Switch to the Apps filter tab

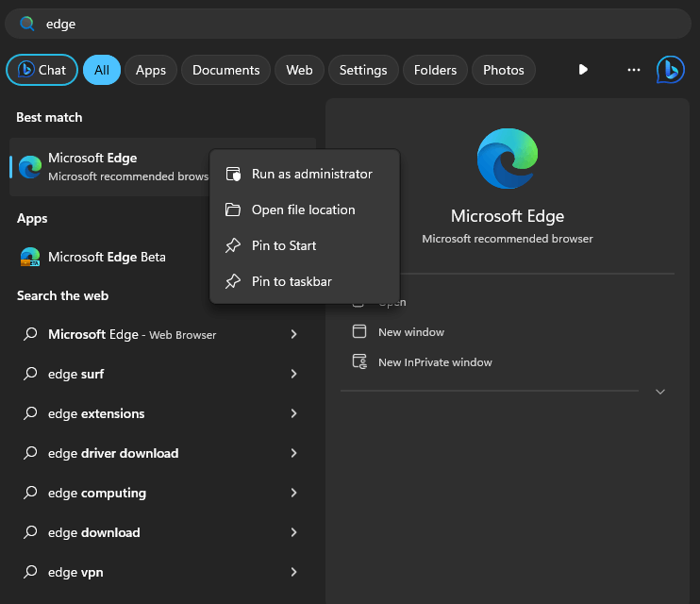[x=151, y=70]
